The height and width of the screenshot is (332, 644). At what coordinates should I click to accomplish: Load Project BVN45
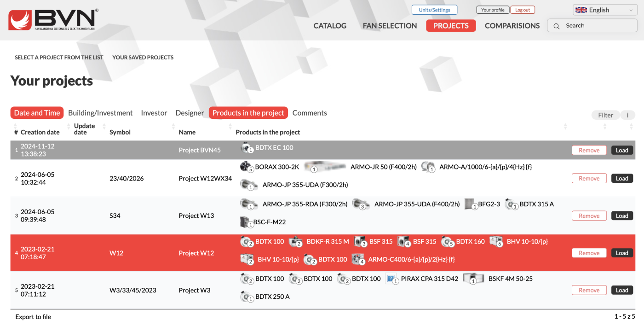[622, 150]
